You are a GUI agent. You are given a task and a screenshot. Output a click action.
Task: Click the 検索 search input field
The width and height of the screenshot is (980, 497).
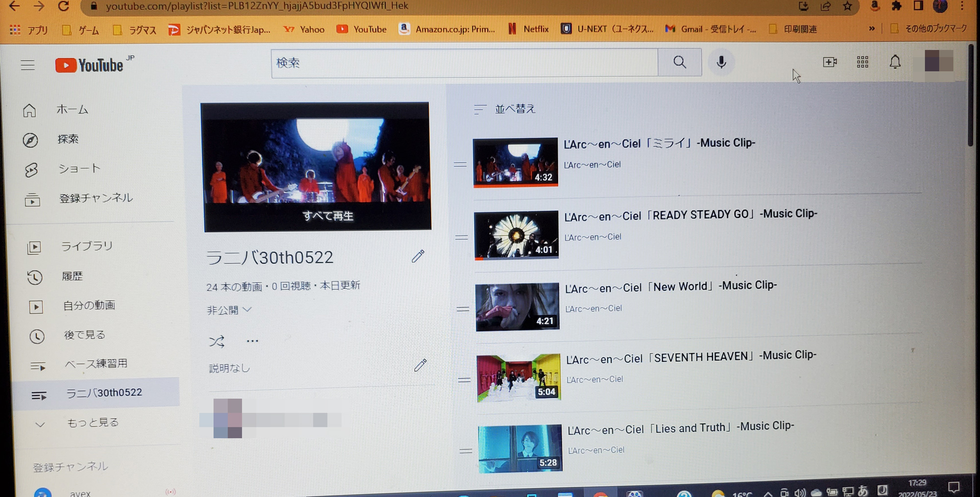pyautogui.click(x=465, y=63)
